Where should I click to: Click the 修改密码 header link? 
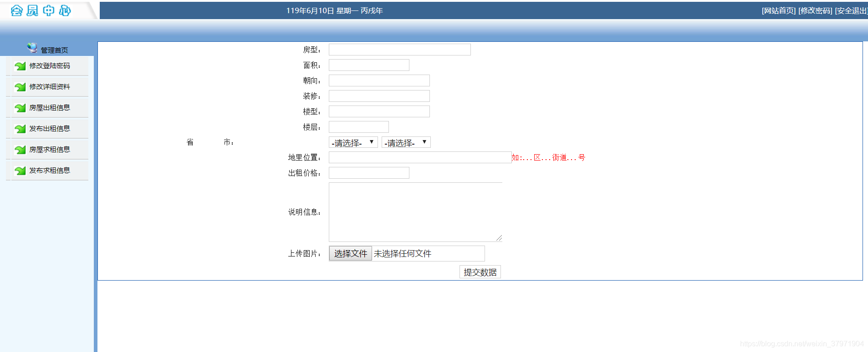(815, 10)
